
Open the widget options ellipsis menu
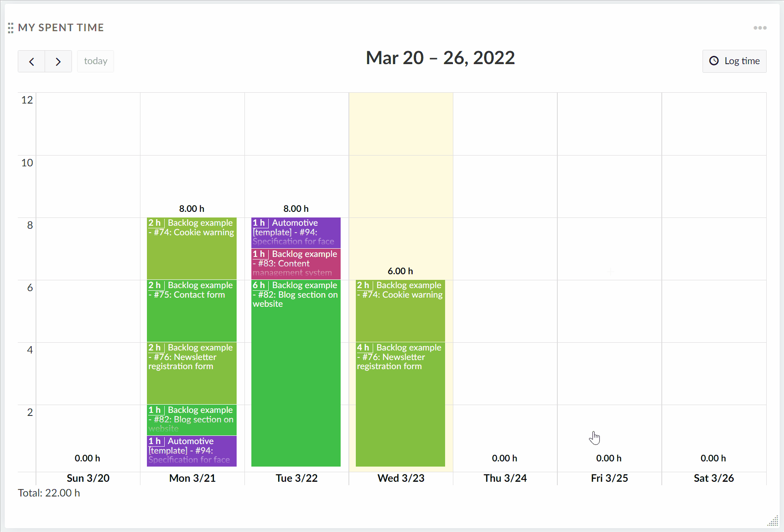pyautogui.click(x=760, y=27)
